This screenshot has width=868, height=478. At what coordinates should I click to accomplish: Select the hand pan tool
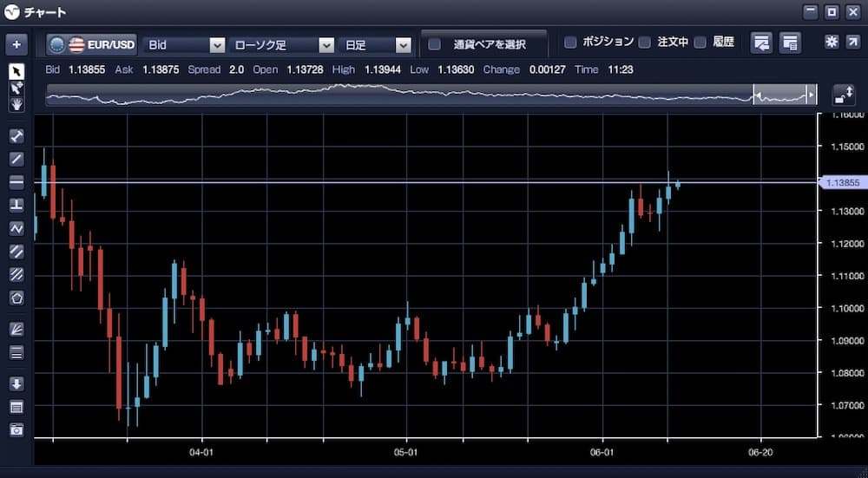point(16,104)
